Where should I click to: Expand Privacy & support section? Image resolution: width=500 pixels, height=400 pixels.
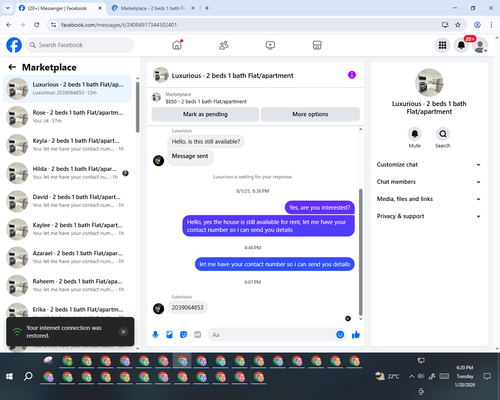click(x=429, y=216)
